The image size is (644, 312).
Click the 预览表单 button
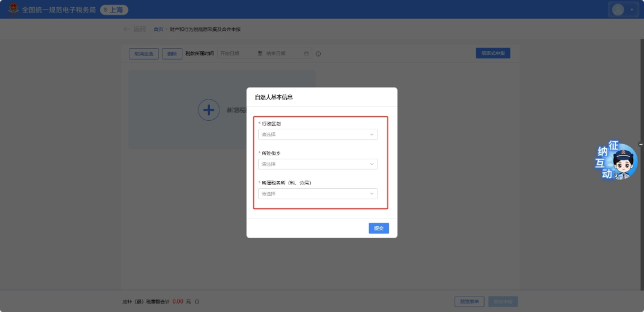coord(469,302)
